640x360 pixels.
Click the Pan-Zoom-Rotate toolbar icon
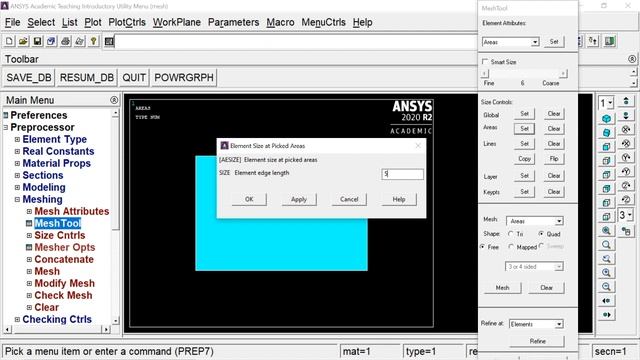click(51, 41)
